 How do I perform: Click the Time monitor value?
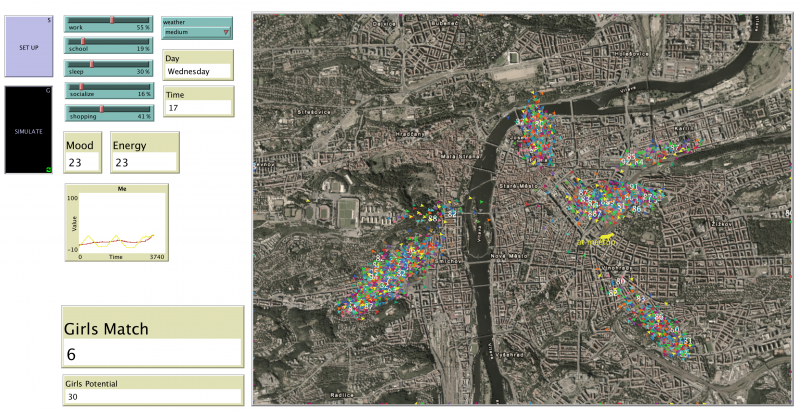point(197,107)
